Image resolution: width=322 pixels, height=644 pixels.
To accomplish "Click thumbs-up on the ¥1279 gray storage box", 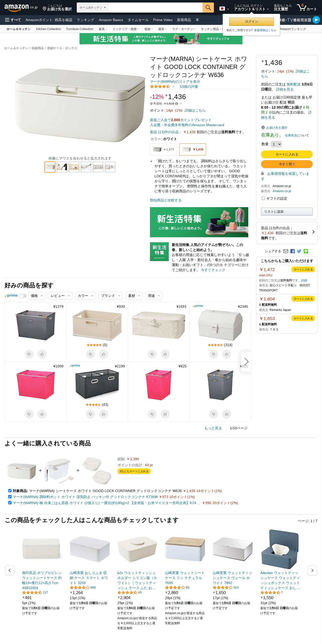I will [x=42, y=354].
